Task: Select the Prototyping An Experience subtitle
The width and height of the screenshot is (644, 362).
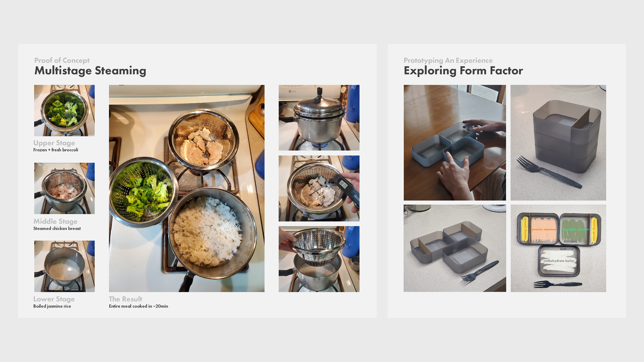Action: [448, 60]
